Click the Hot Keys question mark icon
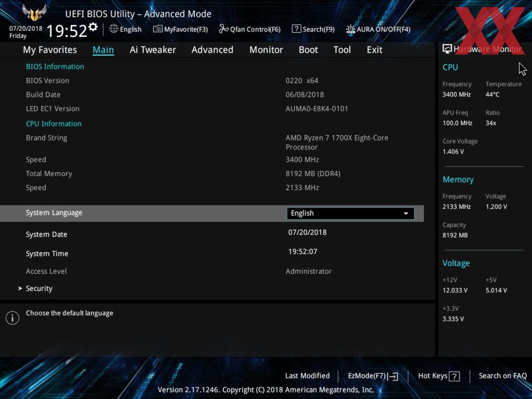This screenshot has width=532, height=399. pos(454,376)
